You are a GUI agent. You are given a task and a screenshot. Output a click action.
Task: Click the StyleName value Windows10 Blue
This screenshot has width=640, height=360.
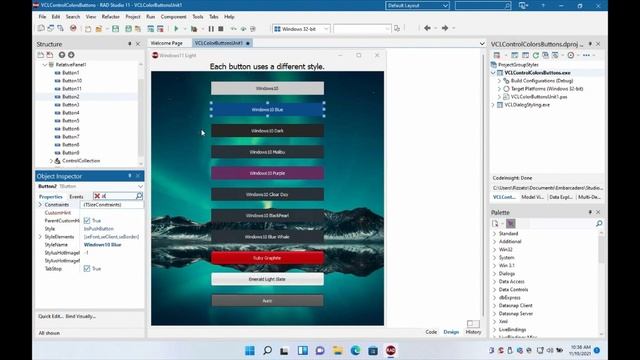pos(102,244)
